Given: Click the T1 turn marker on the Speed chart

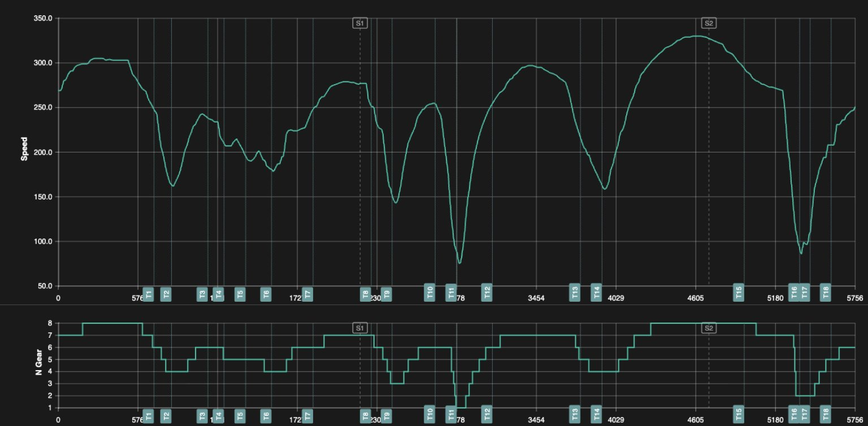Looking at the screenshot, I should coord(148,294).
